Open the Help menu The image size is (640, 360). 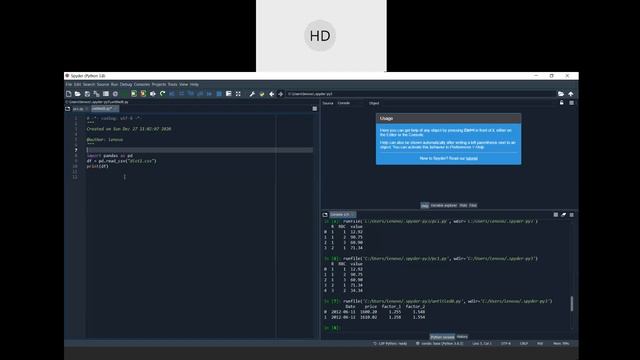194,84
